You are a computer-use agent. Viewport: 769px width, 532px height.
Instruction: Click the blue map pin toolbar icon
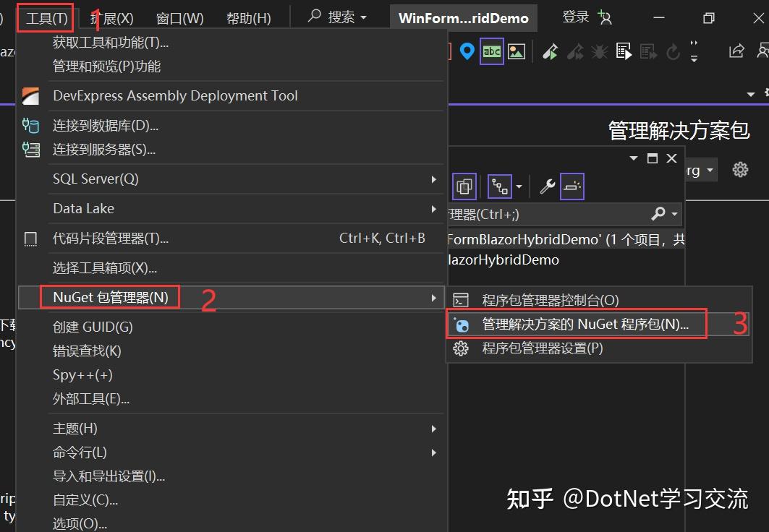[x=466, y=51]
